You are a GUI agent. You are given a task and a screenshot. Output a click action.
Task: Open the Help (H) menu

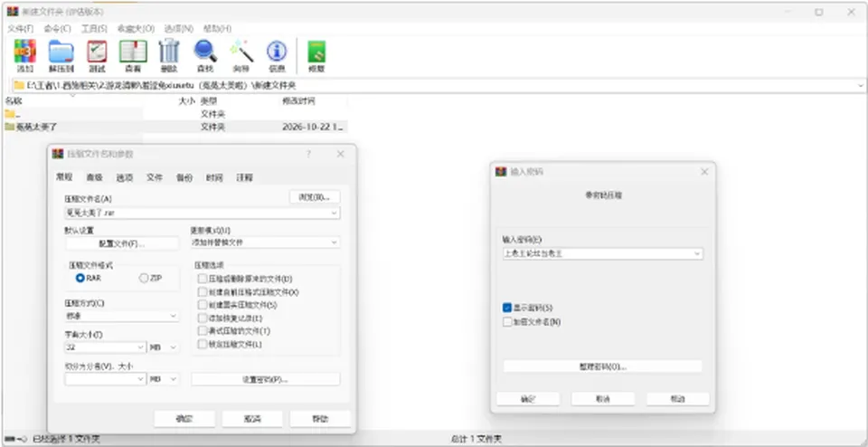point(217,28)
